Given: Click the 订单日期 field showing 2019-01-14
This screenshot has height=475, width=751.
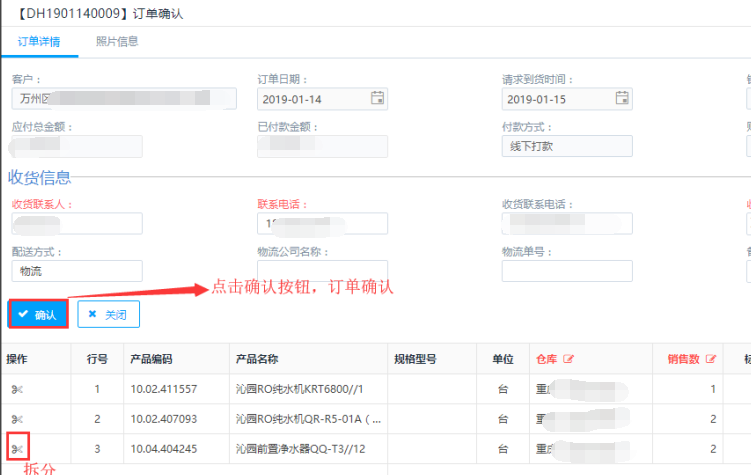Looking at the screenshot, I should [312, 99].
